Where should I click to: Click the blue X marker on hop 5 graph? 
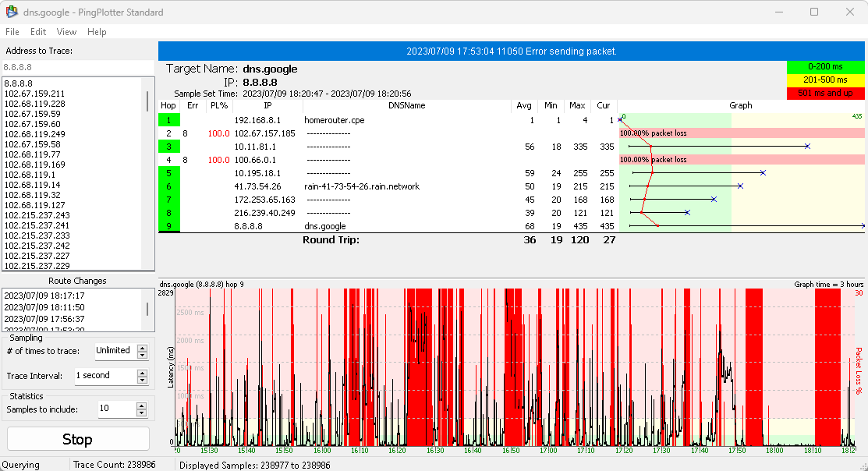click(x=763, y=173)
